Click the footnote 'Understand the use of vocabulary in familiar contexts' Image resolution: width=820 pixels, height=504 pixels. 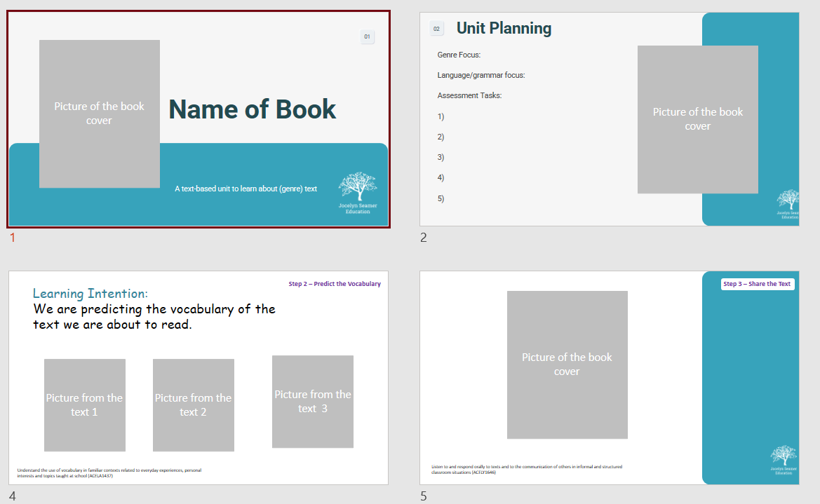[x=109, y=472]
